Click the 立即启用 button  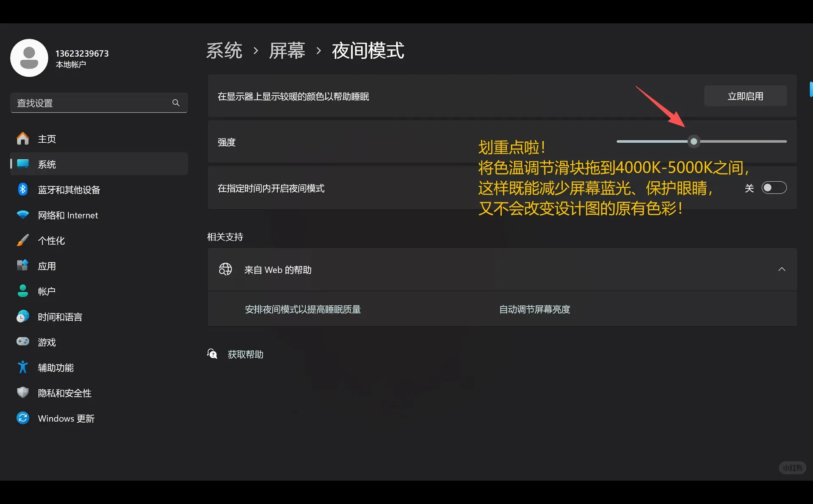[x=745, y=96]
